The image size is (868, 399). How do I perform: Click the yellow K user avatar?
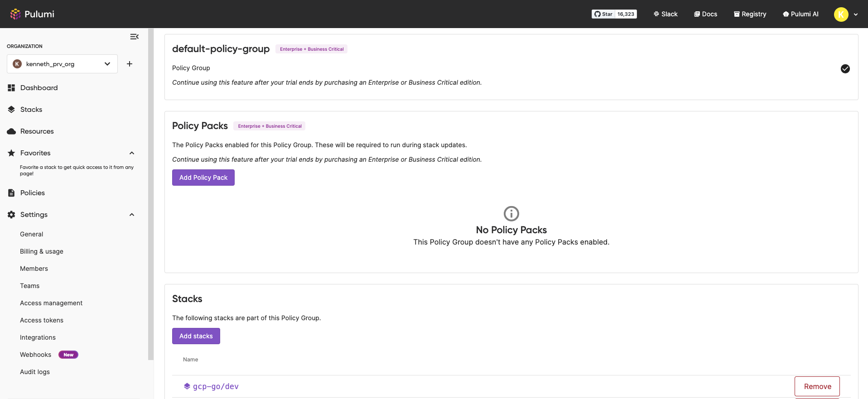[841, 14]
